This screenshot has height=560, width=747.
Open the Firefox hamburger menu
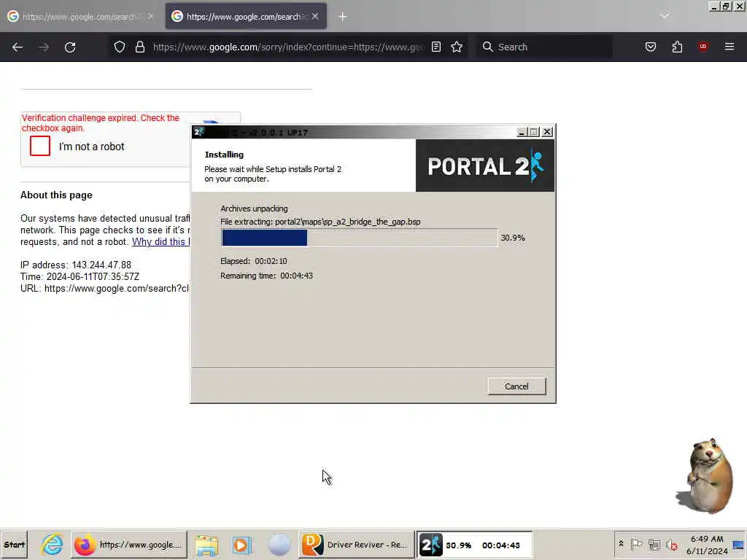point(729,47)
